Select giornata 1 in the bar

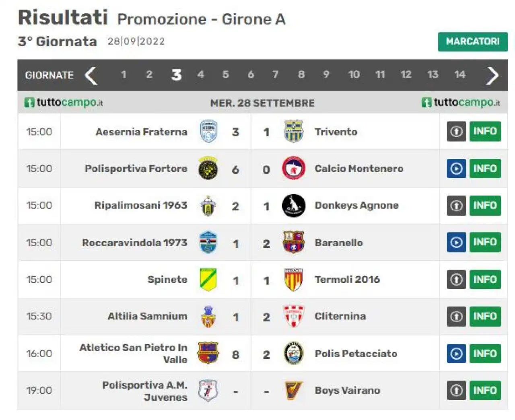pyautogui.click(x=124, y=74)
